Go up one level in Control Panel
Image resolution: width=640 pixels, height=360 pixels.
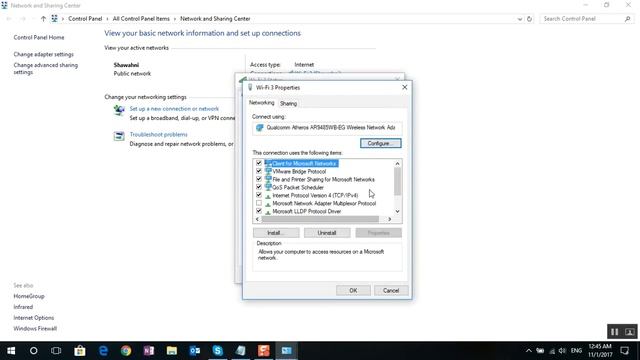click(x=43, y=19)
